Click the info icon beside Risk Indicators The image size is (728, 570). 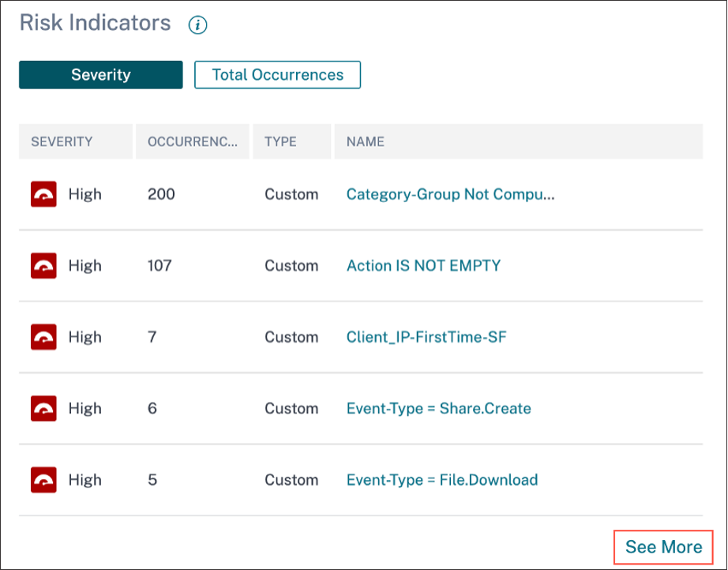197,25
